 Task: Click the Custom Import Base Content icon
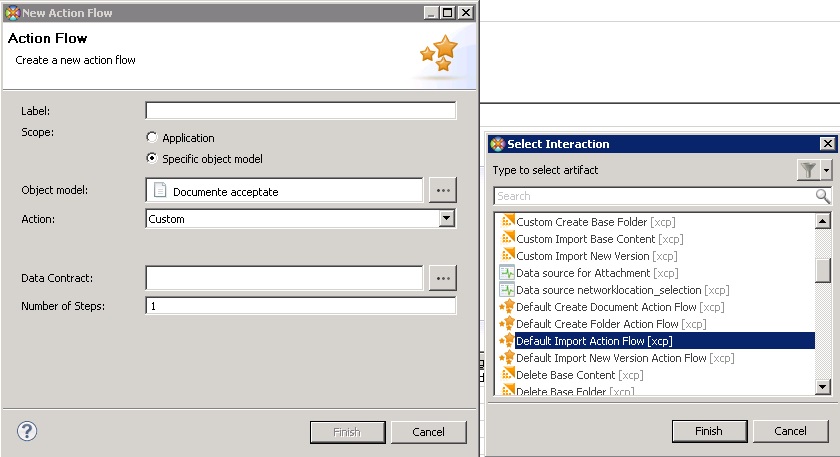click(x=507, y=238)
